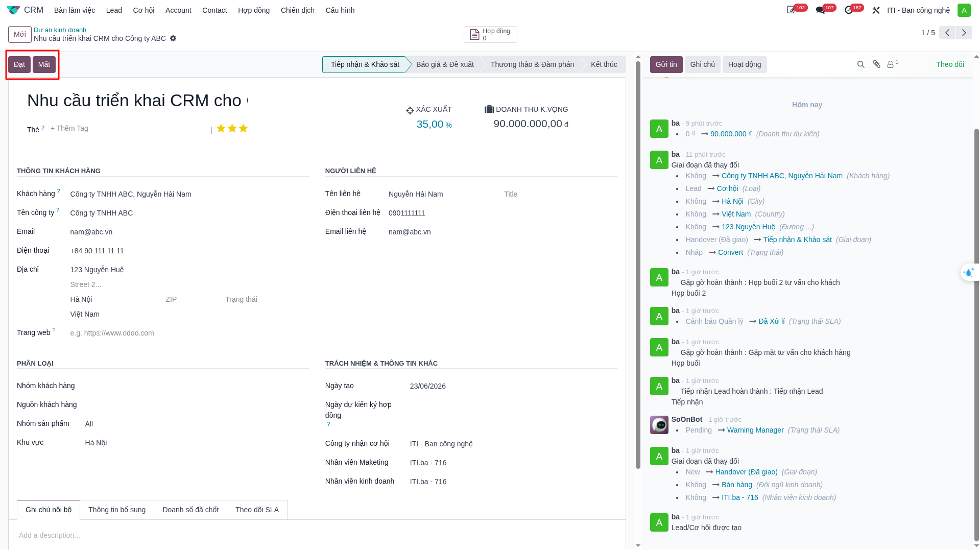Image resolution: width=980 pixels, height=550 pixels.
Task: Click the Add a description note area
Action: pos(317,535)
